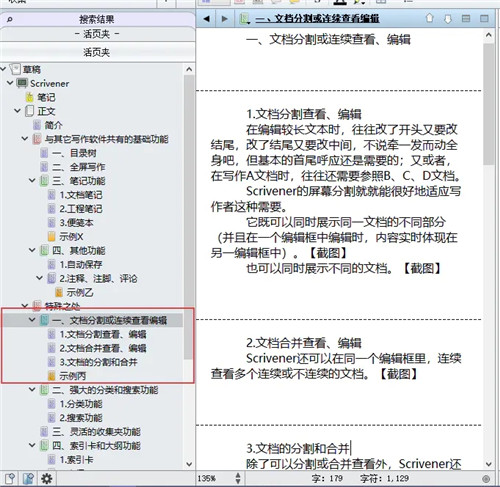
Task: Click the word count 字: 179 in status bar
Action: click(x=327, y=479)
